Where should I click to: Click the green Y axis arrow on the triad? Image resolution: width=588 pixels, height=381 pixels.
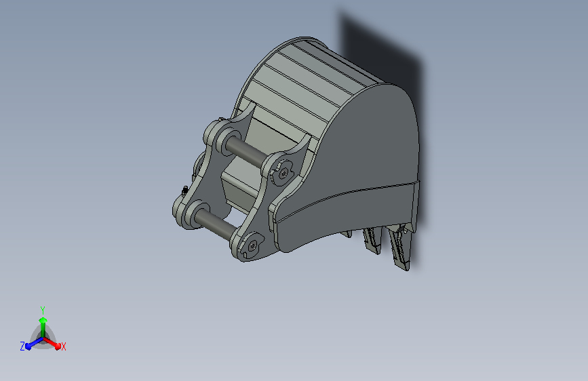tap(43, 326)
